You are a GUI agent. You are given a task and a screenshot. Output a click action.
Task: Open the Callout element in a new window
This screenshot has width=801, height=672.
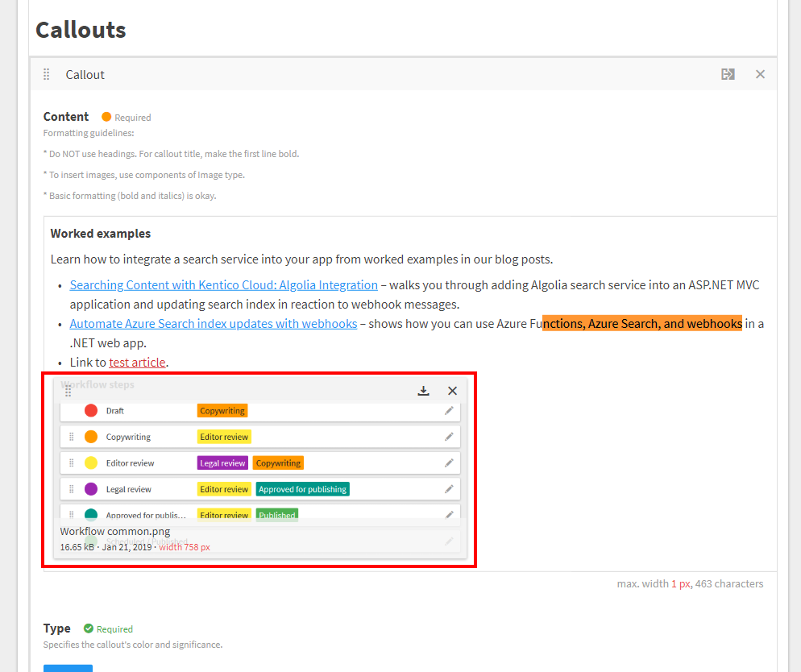pyautogui.click(x=728, y=73)
